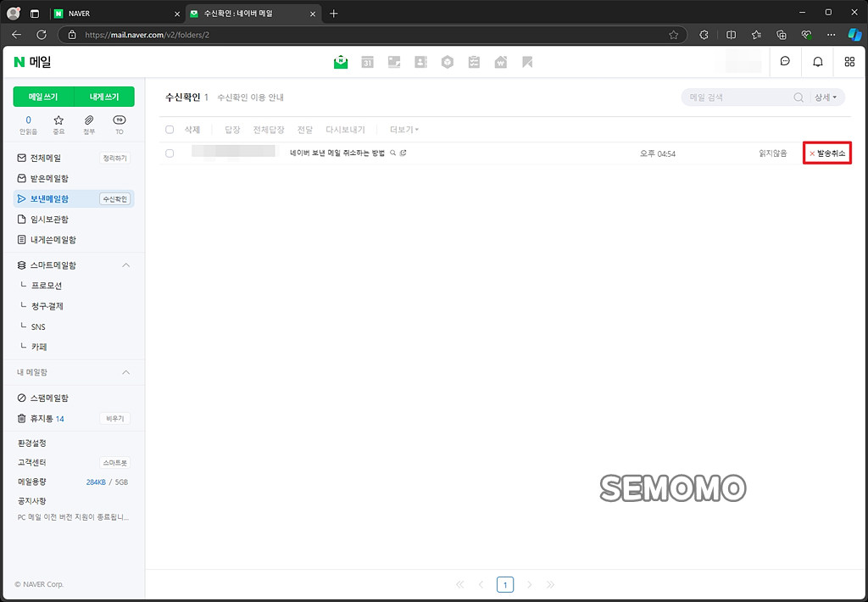Viewport: 868px width, 602px height.
Task: Add page to favorites star icon
Action: tap(673, 35)
